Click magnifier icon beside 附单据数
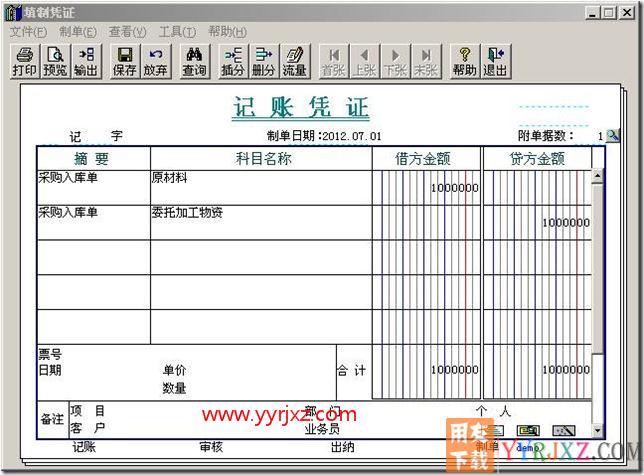Image resolution: width=644 pixels, height=475 pixels. coord(612,135)
